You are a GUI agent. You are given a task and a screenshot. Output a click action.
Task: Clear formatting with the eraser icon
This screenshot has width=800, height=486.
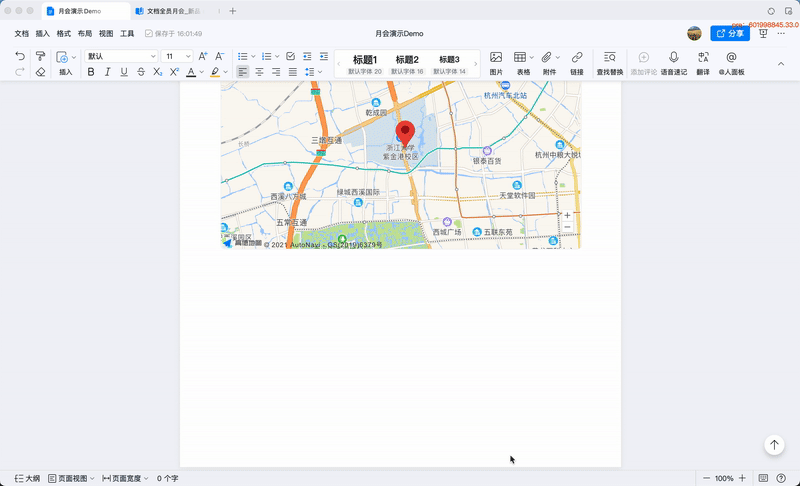pyautogui.click(x=40, y=72)
